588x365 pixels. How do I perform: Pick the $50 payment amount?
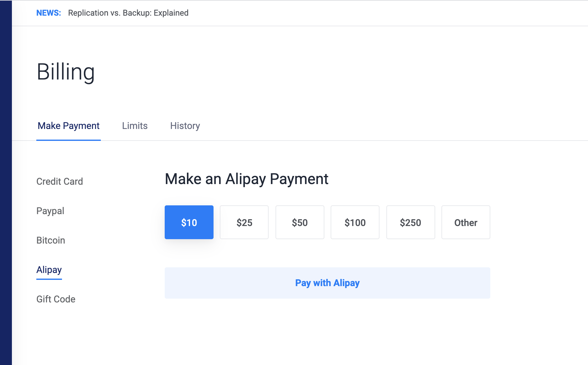pos(300,222)
